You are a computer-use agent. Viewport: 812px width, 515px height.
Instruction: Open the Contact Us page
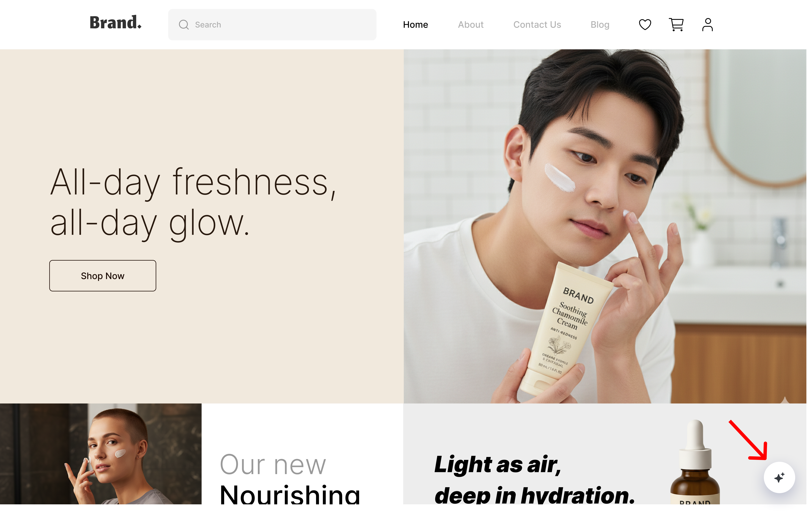[537, 25]
